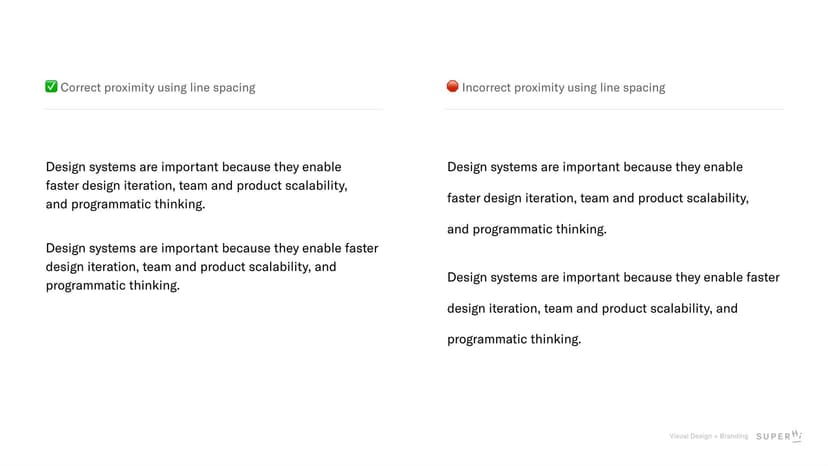
Task: Click 'and programmatic thinking.' in the correct column
Action: [125, 205]
